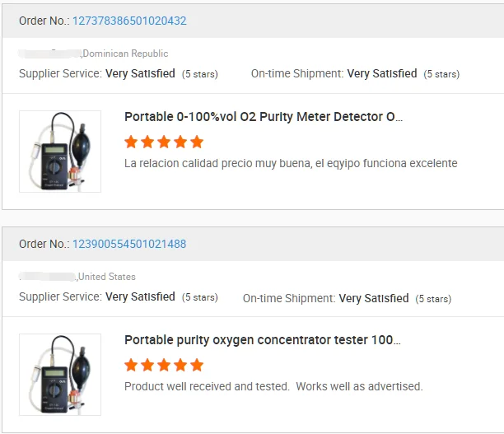Click fifth star of Dominican Republic review
The image size is (504, 434).
pyautogui.click(x=197, y=142)
